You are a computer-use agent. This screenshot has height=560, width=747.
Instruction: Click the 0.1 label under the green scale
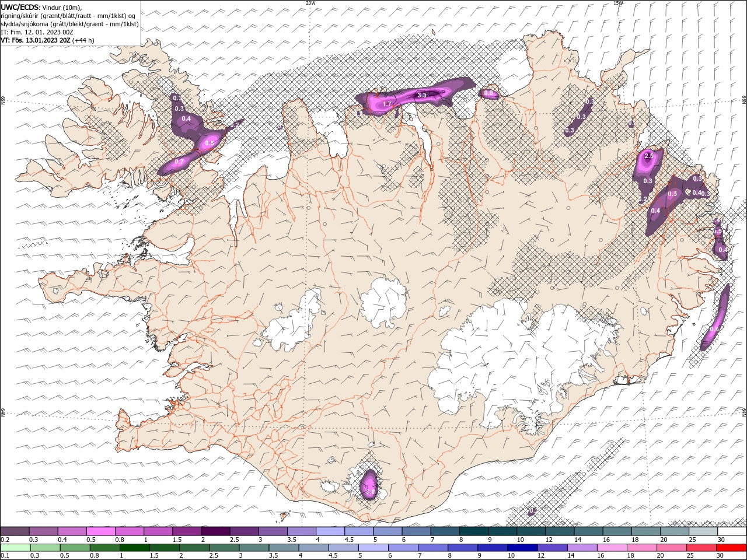coord(5,556)
